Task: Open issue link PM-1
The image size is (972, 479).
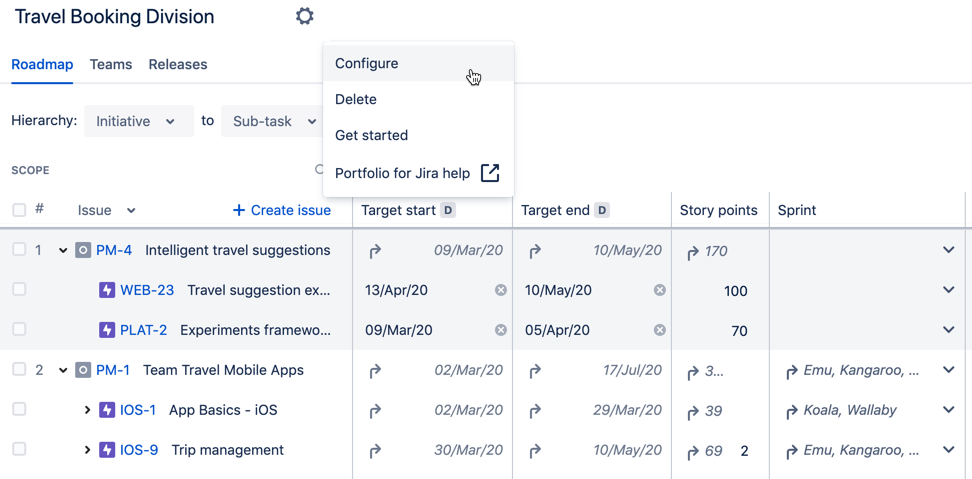Action: (x=113, y=371)
